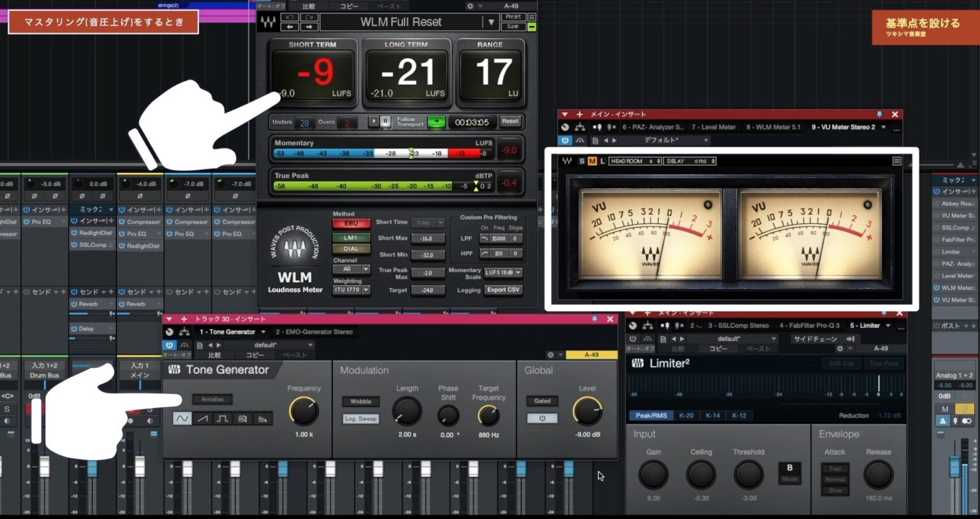Select the noise waveform in Tone Generator
The image size is (980, 519).
click(x=262, y=419)
